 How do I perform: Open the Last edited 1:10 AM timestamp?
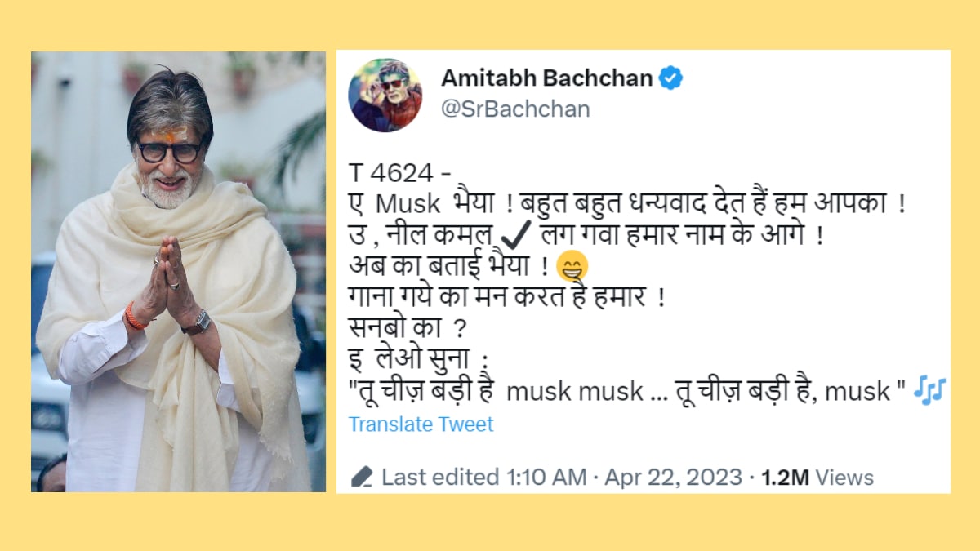(x=483, y=477)
